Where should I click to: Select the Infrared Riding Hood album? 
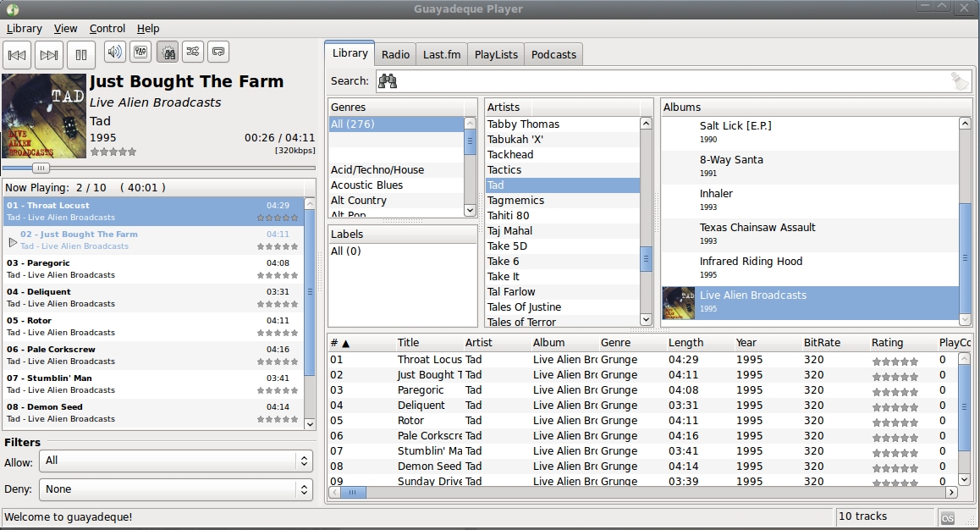810,267
